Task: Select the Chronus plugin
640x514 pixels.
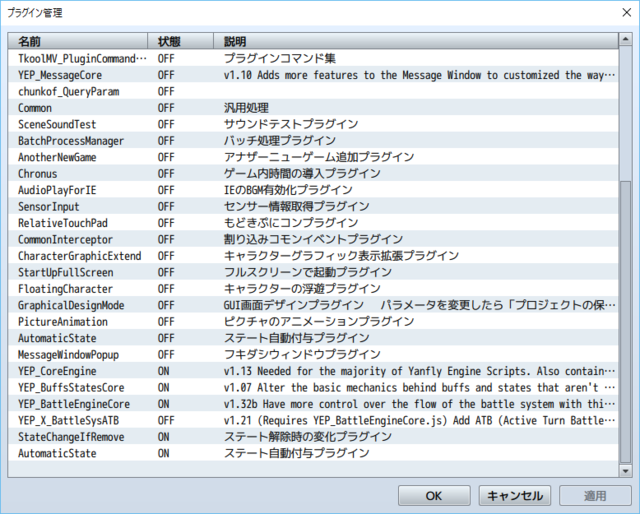Action: [x=38, y=174]
